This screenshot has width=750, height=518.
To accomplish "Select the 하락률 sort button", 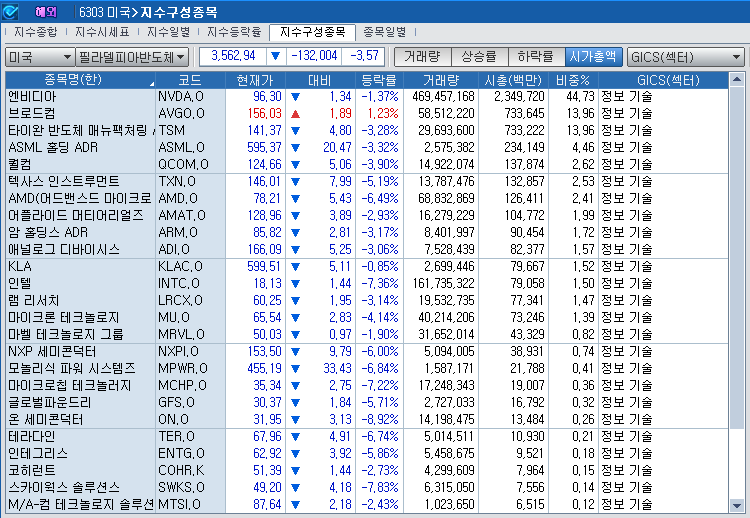I will tap(536, 57).
